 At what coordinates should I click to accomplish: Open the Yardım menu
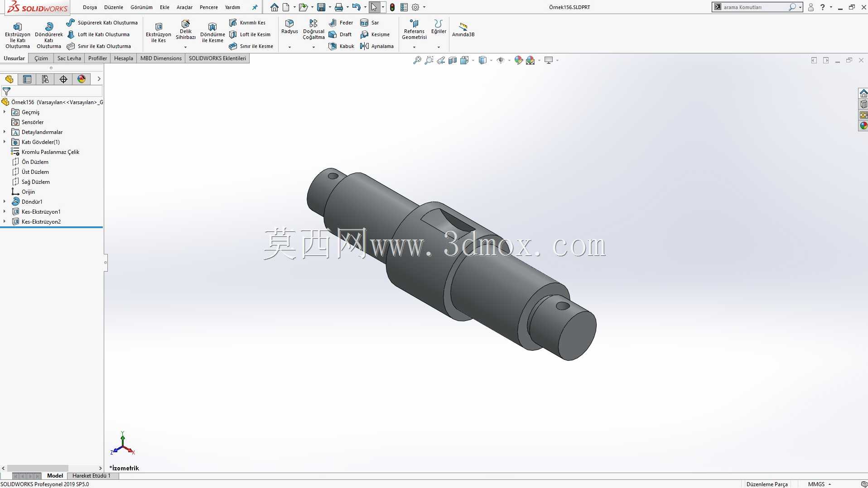point(232,7)
